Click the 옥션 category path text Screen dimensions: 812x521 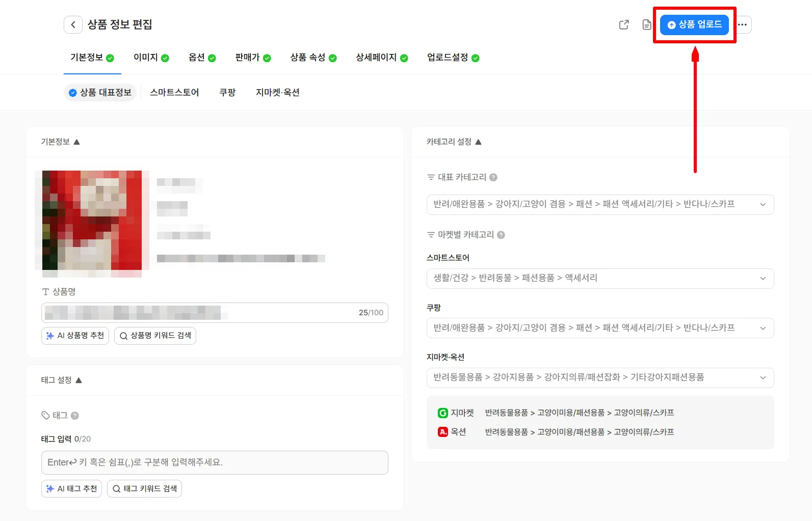tap(580, 432)
